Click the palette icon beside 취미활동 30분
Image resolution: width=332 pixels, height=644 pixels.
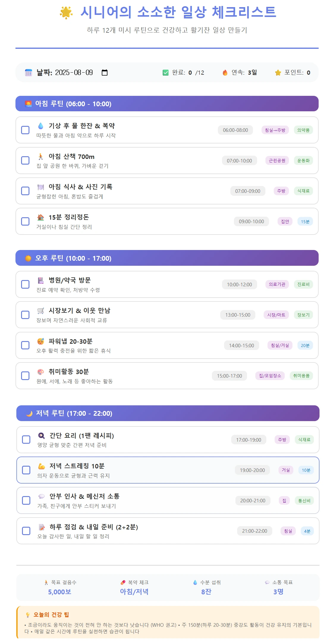coord(41,372)
